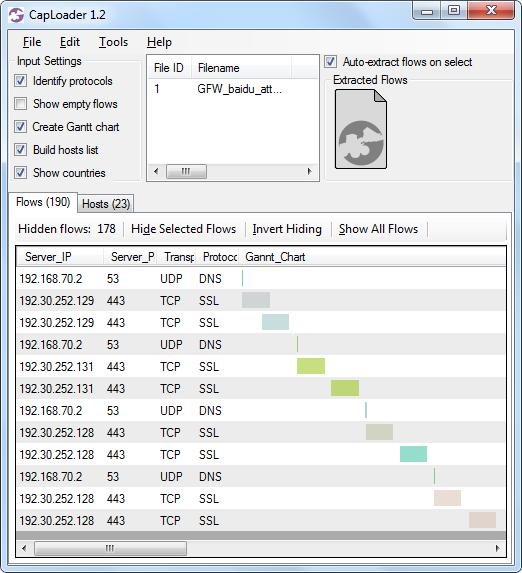The height and width of the screenshot is (573, 522).
Task: Select GFW_baidu_att file row
Action: click(x=233, y=89)
